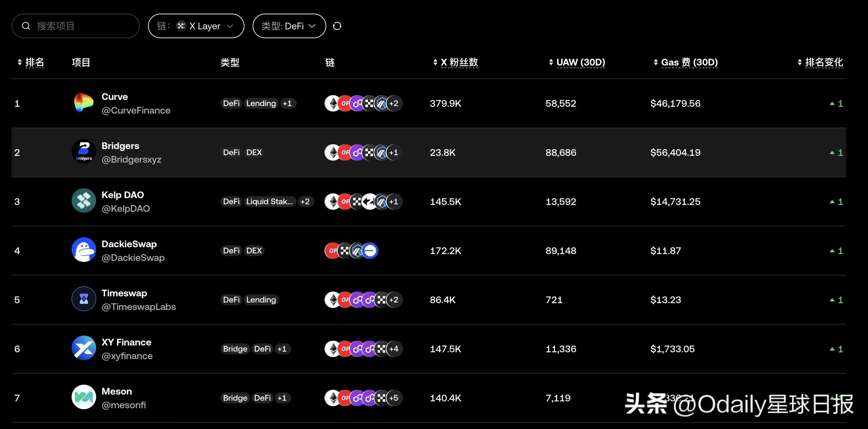Expand the +2 chains badge in the Curve row

394,103
